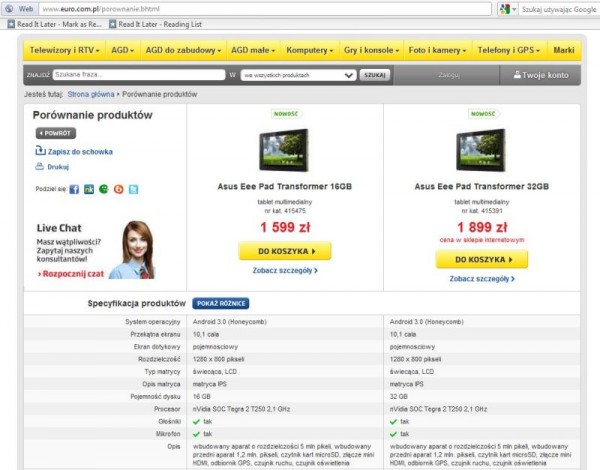Screen dimensions: 600x470
Task: Add the 16GB Transformer to cart
Action: 284,251
